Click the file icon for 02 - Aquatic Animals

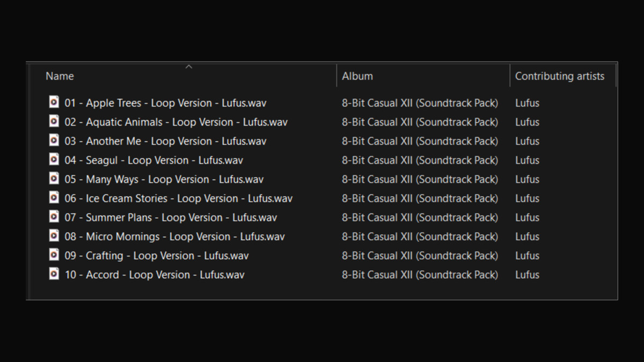pos(54,122)
